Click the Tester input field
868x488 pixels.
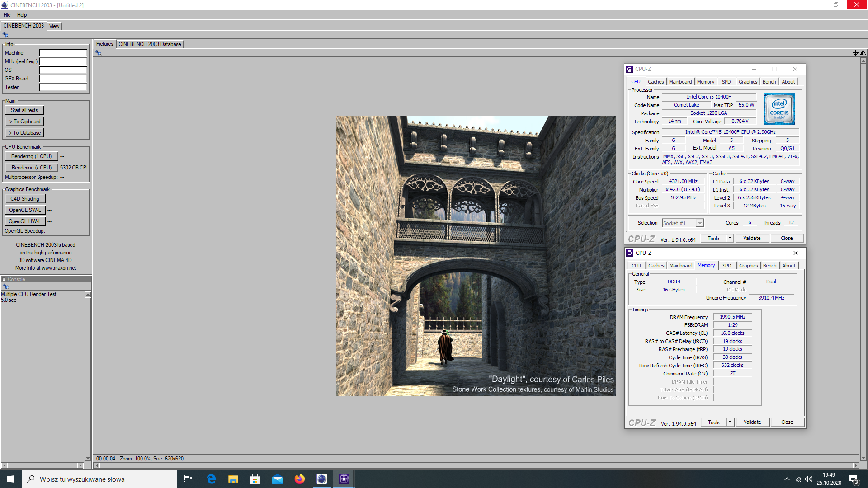[x=63, y=87]
